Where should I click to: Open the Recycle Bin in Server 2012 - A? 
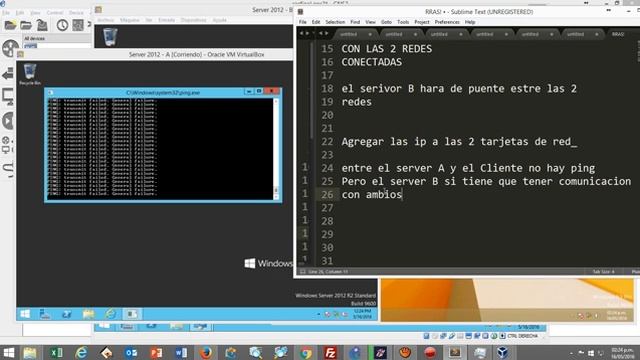(29, 74)
